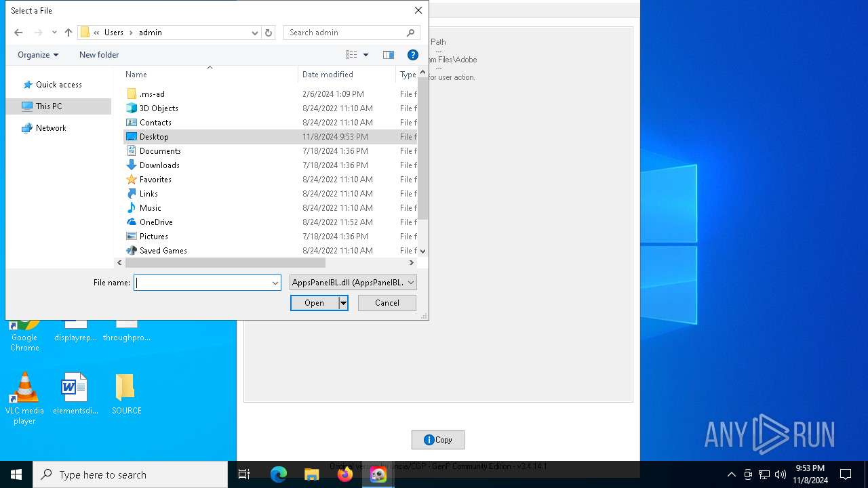Open recent locations dropdown arrow

pyautogui.click(x=54, y=33)
